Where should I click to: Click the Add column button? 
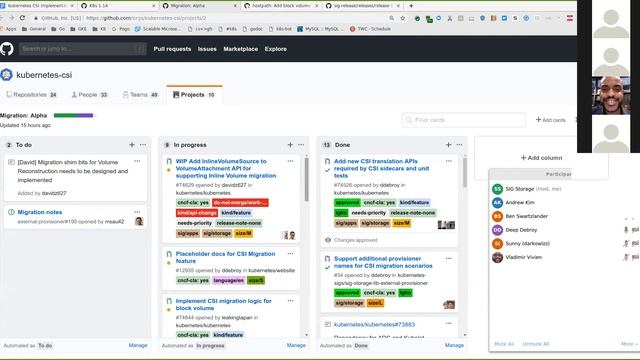541,158
